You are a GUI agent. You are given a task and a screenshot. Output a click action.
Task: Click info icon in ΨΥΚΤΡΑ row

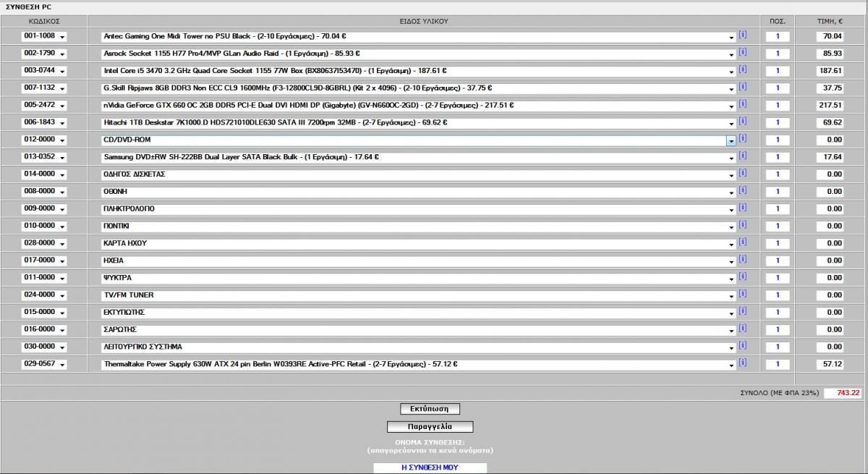[x=742, y=276]
